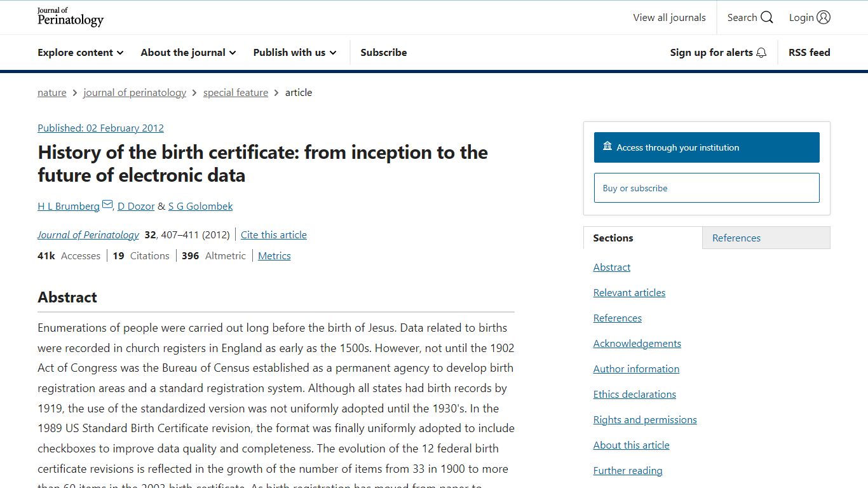The height and width of the screenshot is (488, 868).
Task: Jump to Author information section
Action: pyautogui.click(x=636, y=369)
